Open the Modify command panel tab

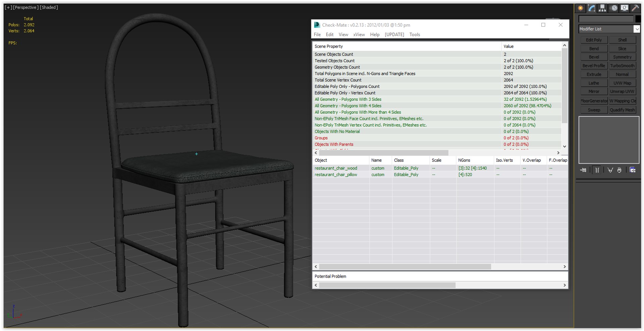(x=592, y=8)
